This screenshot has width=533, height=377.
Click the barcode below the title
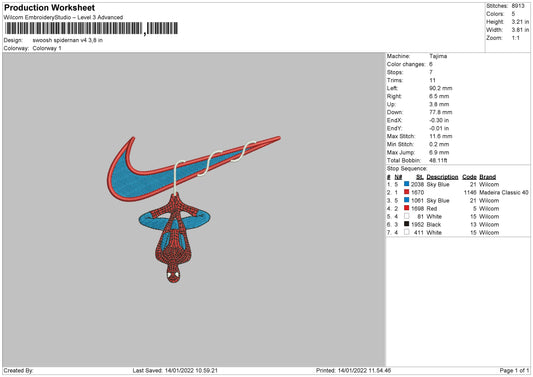pos(91,28)
